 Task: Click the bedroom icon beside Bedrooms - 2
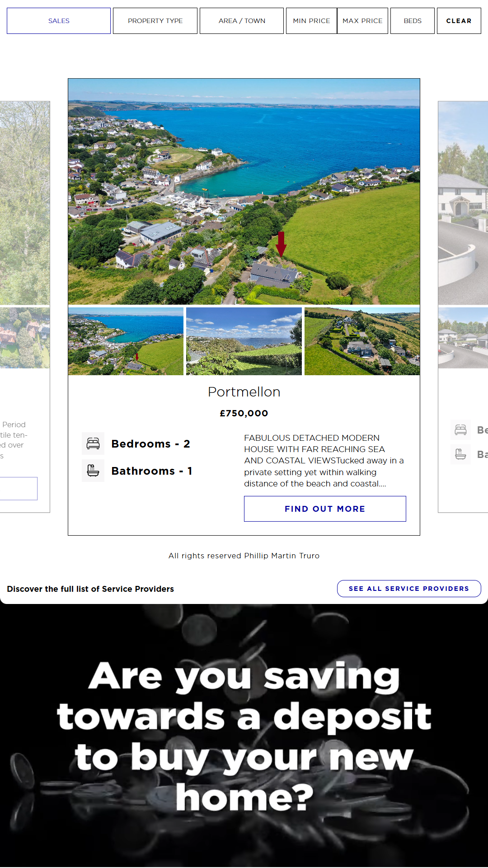coord(93,443)
